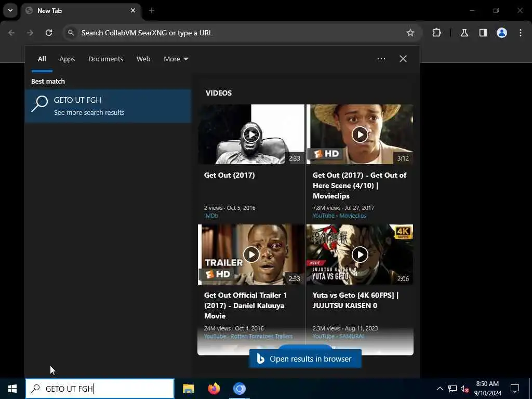Click the taskbar search box
The height and width of the screenshot is (399, 532).
(100, 389)
